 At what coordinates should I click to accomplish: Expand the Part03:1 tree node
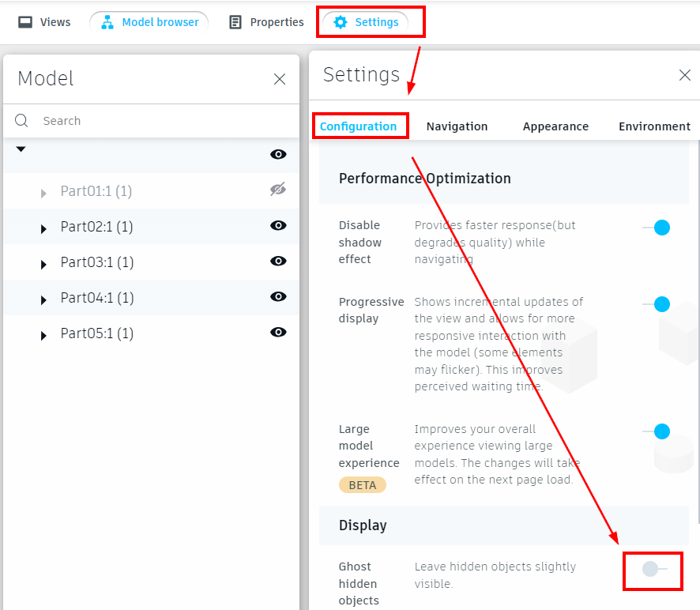pos(43,264)
